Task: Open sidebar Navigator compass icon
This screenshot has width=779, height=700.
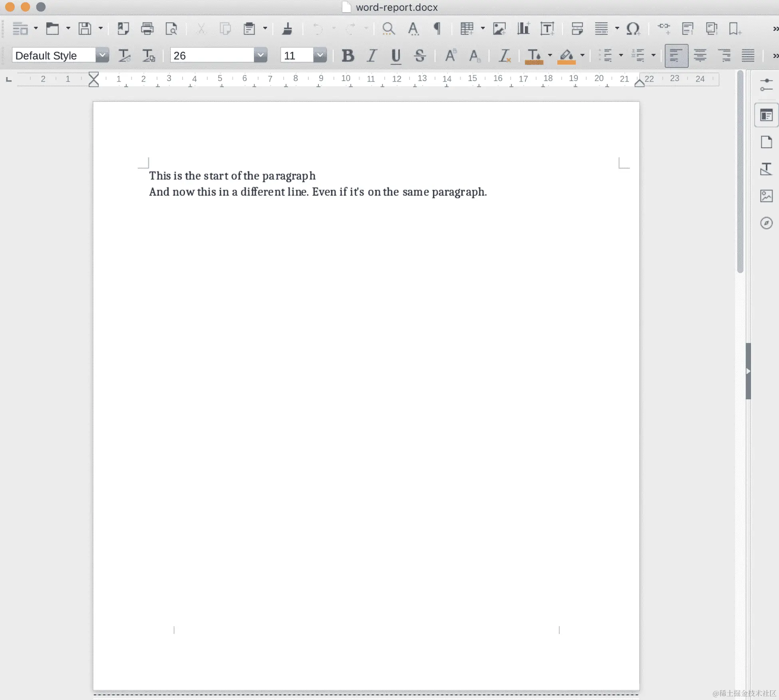Action: pyautogui.click(x=766, y=223)
